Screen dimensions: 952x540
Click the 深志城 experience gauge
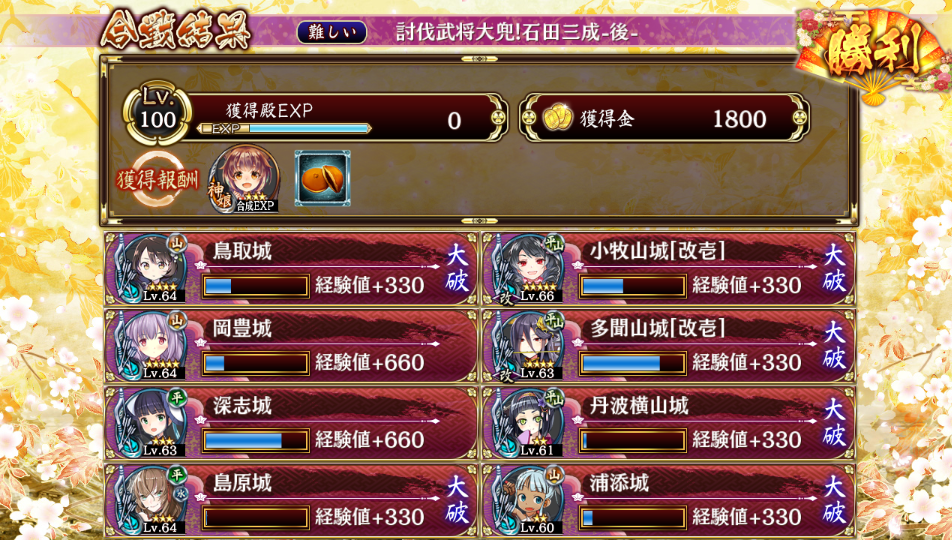point(256,440)
